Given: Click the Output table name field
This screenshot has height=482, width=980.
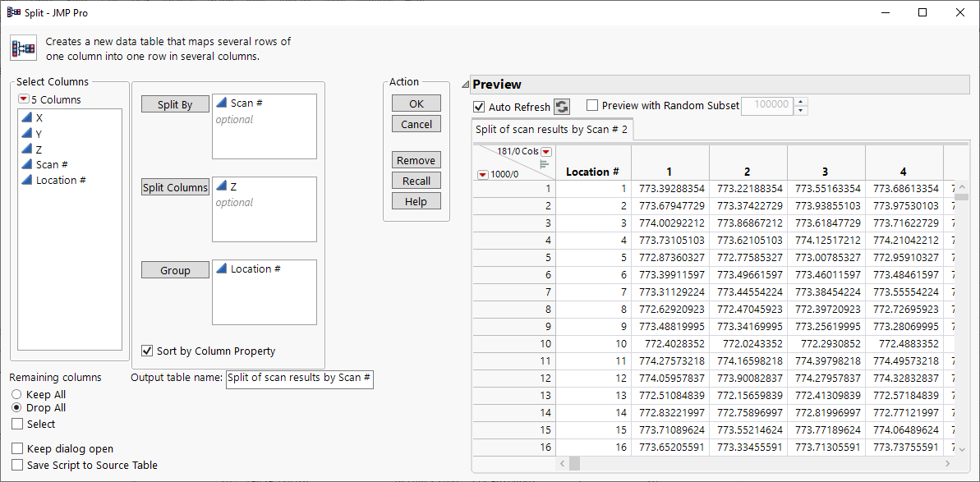Looking at the screenshot, I should point(300,379).
